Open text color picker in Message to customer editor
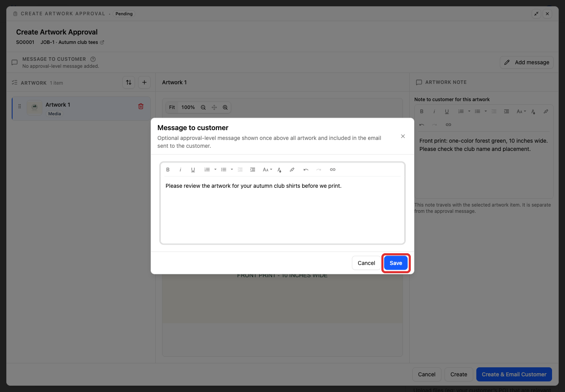 [x=279, y=170]
